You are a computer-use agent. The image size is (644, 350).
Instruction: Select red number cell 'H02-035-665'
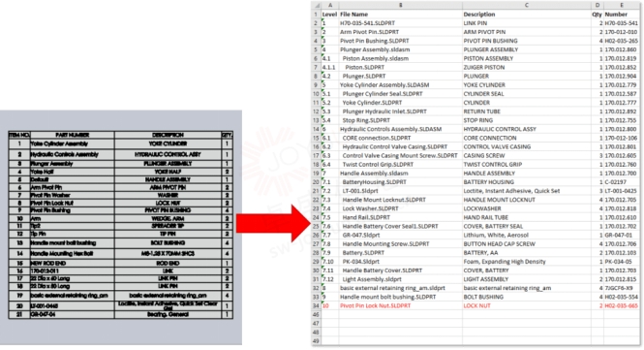(622, 306)
